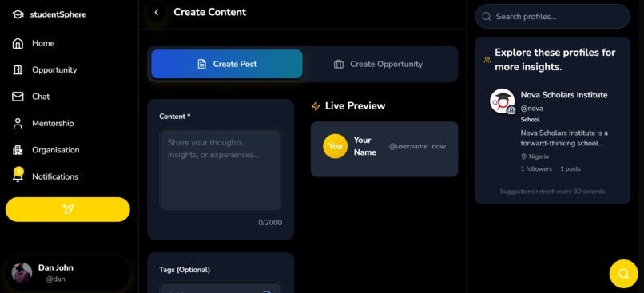Click the School label on Nova card

(x=531, y=120)
